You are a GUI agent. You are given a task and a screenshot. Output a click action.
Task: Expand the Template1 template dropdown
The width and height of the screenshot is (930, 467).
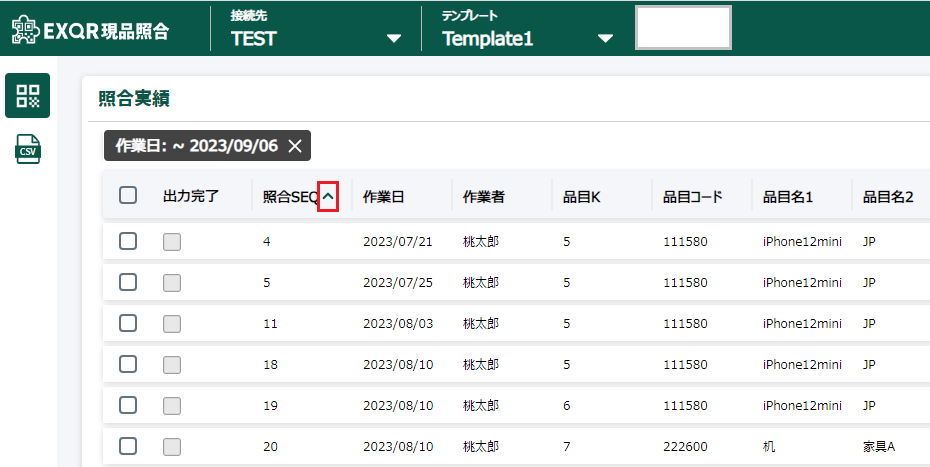[604, 39]
